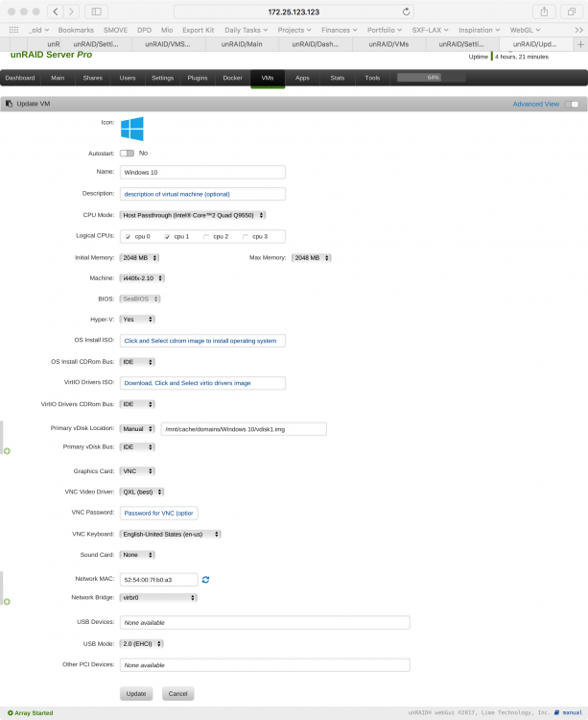Open the VNC Keyboard dropdown
Screen dimensions: 588x720
point(170,534)
